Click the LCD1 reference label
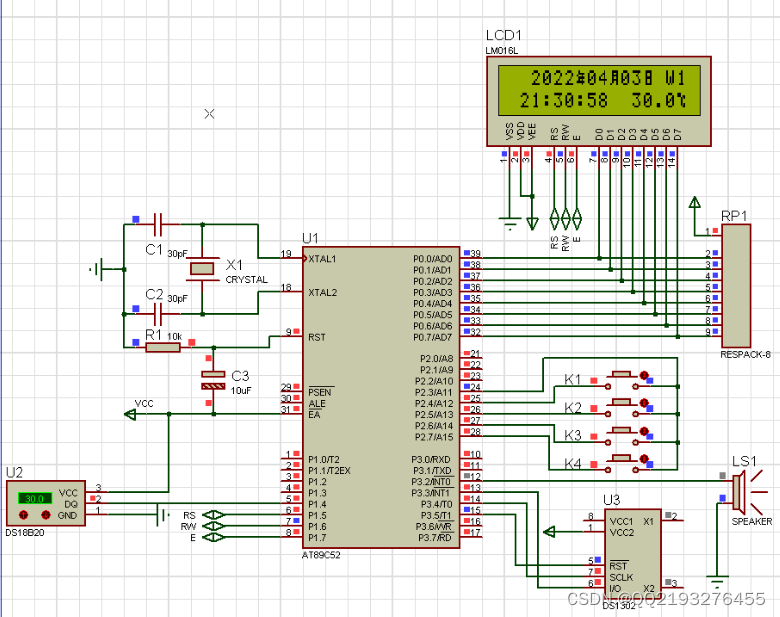Image resolution: width=780 pixels, height=617 pixels. tap(503, 35)
